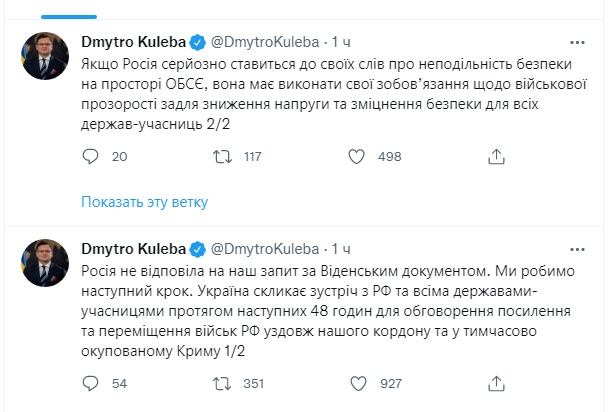
Task: Click the verified badge on the 1/2 tweet
Action: tap(198, 248)
